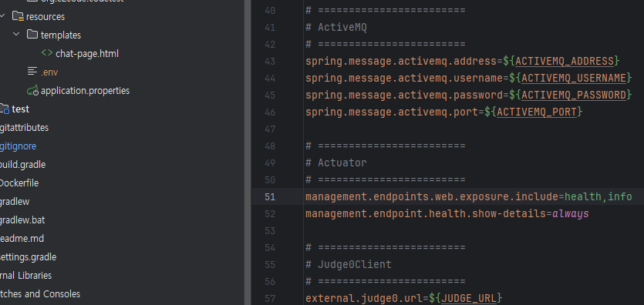Click the ACTIVEMQ_USERNAME variable reference

click(574, 79)
